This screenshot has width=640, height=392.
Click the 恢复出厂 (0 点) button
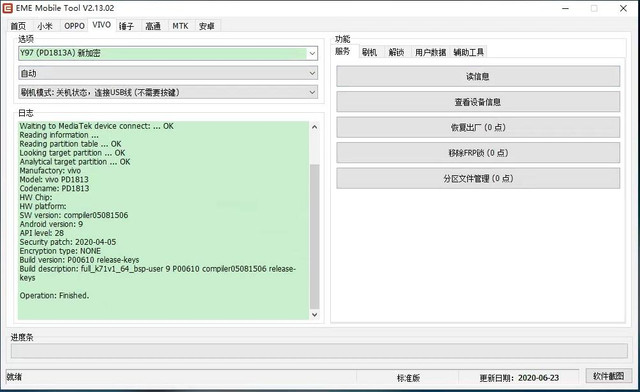(478, 127)
